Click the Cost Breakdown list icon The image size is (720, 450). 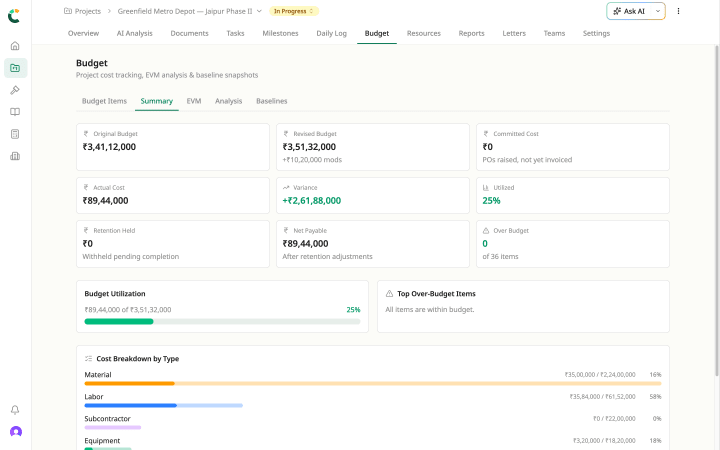[x=88, y=359]
